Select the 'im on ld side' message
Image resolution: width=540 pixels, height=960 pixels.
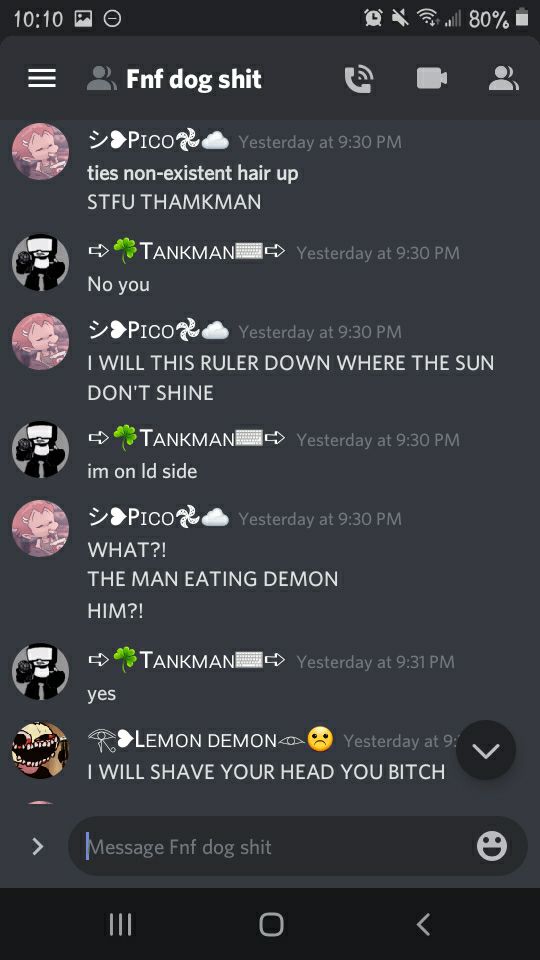coord(142,471)
